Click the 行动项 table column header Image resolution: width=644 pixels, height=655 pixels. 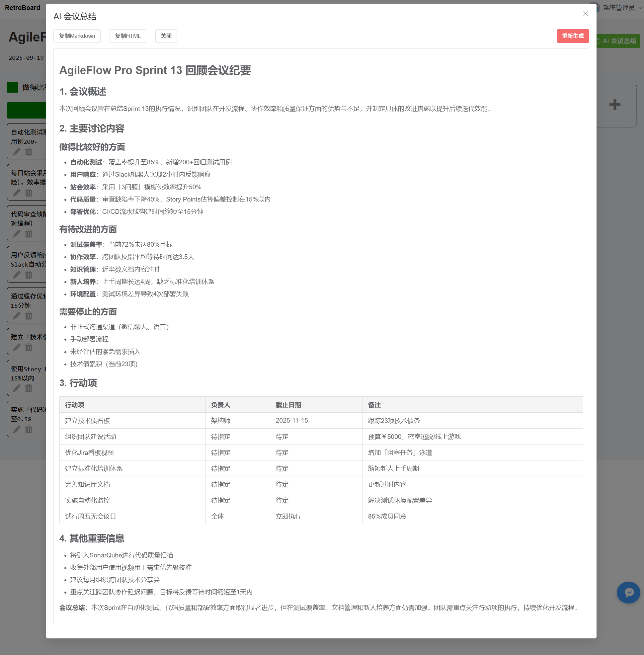(75, 405)
